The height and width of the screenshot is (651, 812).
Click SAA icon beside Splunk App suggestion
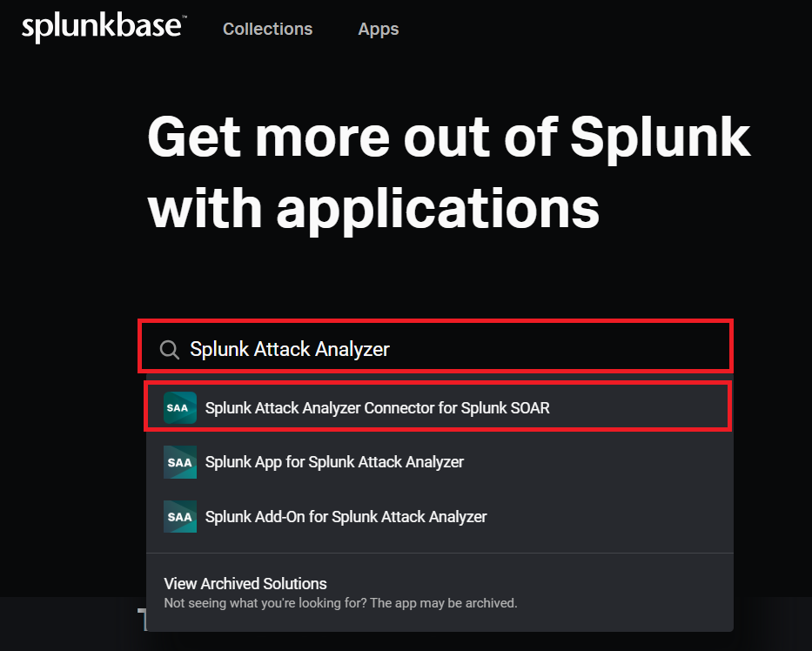pos(180,462)
